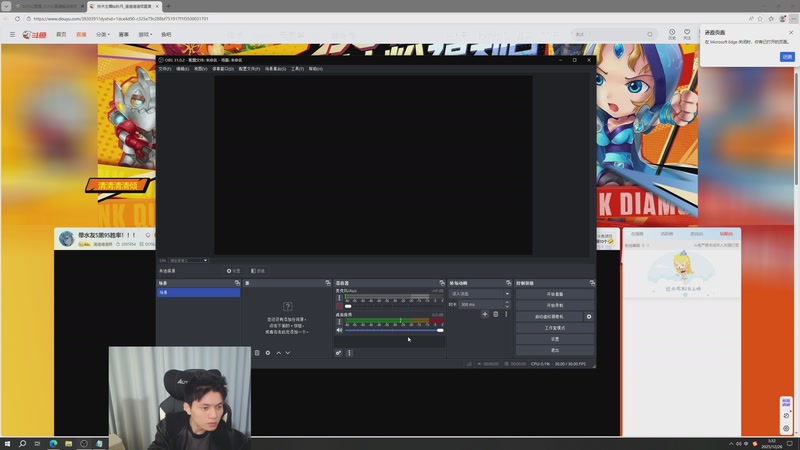Open virtual camera configuration gear icon
The width and height of the screenshot is (800, 450).
tap(589, 317)
